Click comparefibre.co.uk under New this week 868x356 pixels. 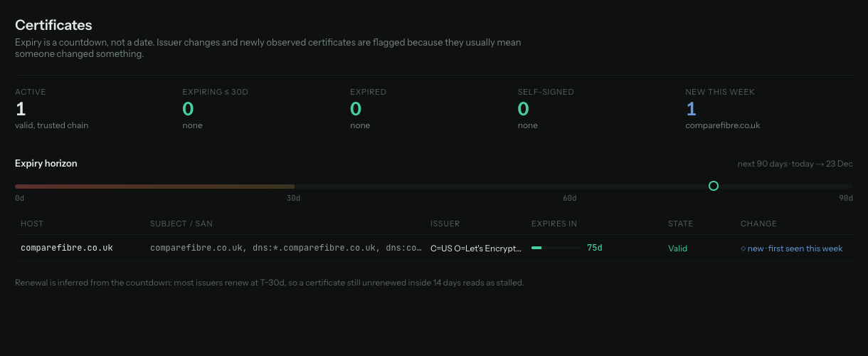[x=723, y=125]
